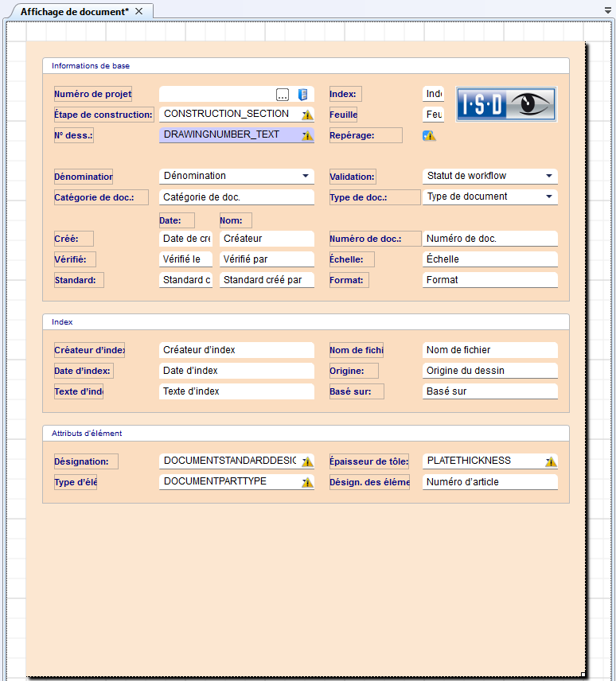Open the Dénomination dropdown arrow

306,176
